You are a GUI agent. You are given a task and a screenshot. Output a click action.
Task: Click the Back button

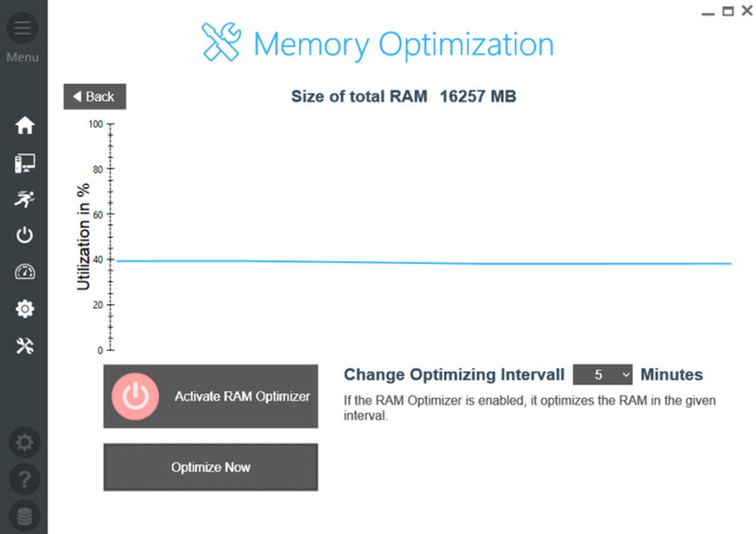[95, 97]
